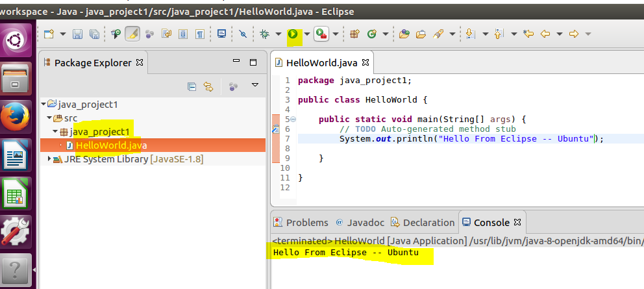Click the task marker on line 6
The height and width of the screenshot is (289, 644).
pos(276,129)
